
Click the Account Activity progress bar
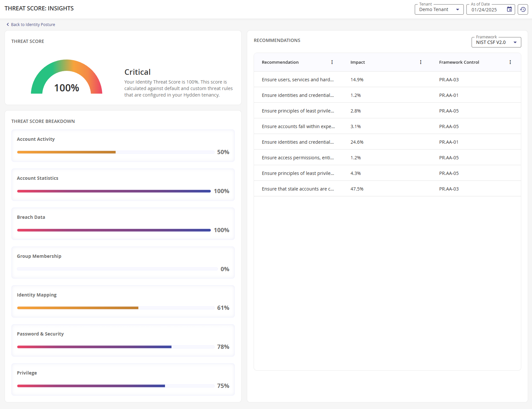[116, 152]
